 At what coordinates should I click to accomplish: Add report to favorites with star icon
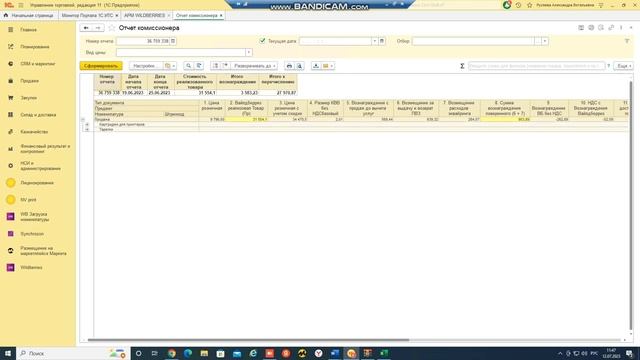click(111, 28)
